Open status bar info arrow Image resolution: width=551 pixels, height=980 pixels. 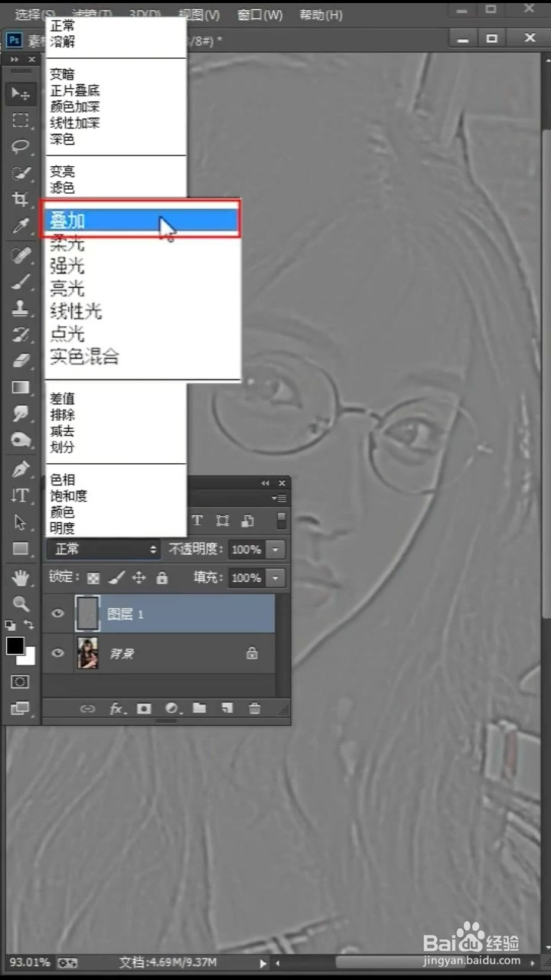[x=263, y=963]
